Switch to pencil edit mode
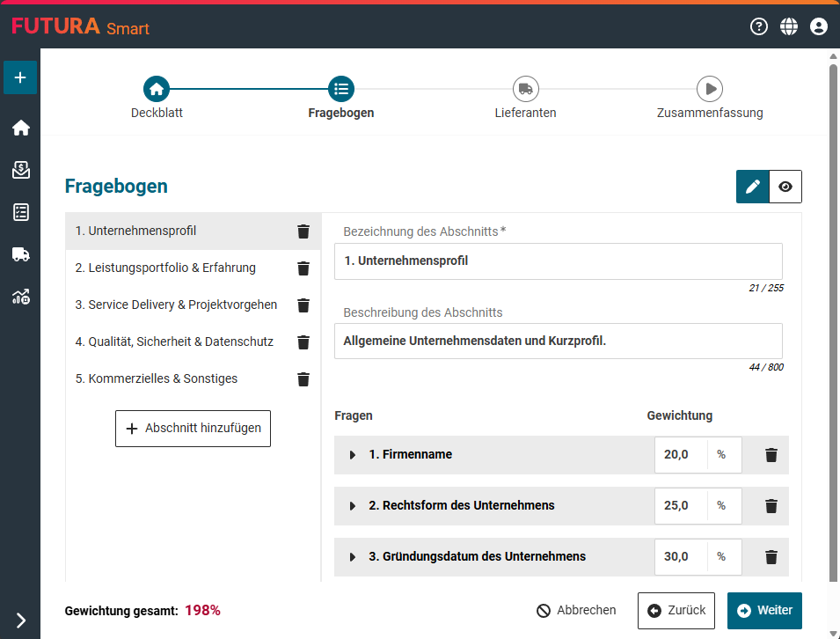This screenshot has width=840, height=639. (x=753, y=187)
